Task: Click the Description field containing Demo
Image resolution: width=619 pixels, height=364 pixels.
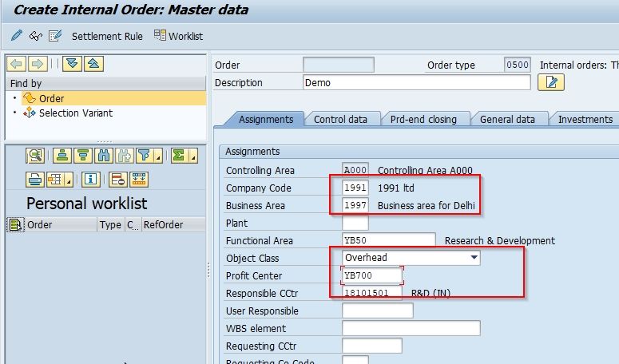Action: point(416,82)
